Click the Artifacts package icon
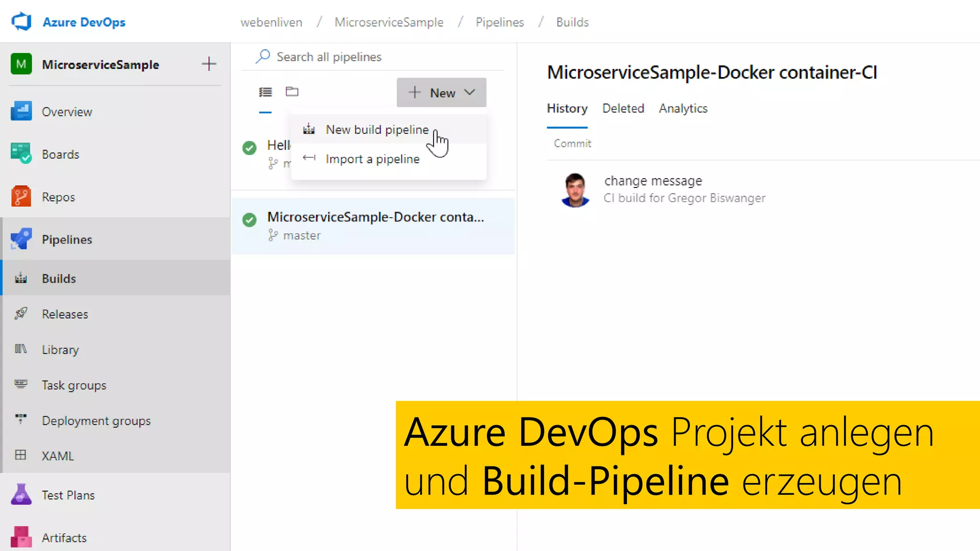 point(21,537)
